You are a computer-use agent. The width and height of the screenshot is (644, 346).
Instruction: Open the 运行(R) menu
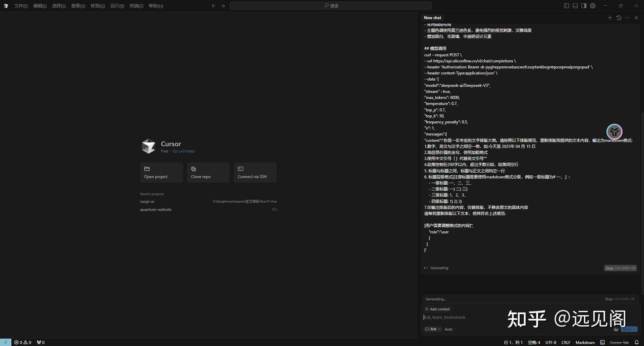117,6
